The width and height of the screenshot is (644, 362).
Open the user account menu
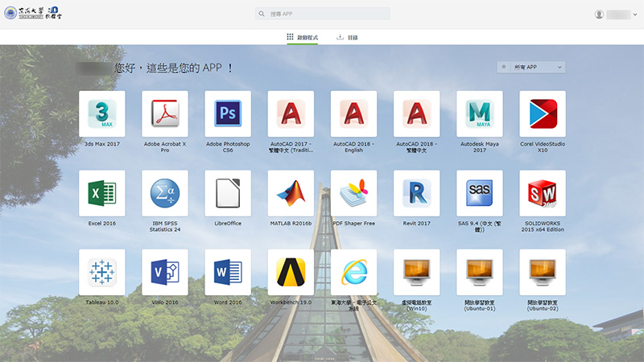615,14
